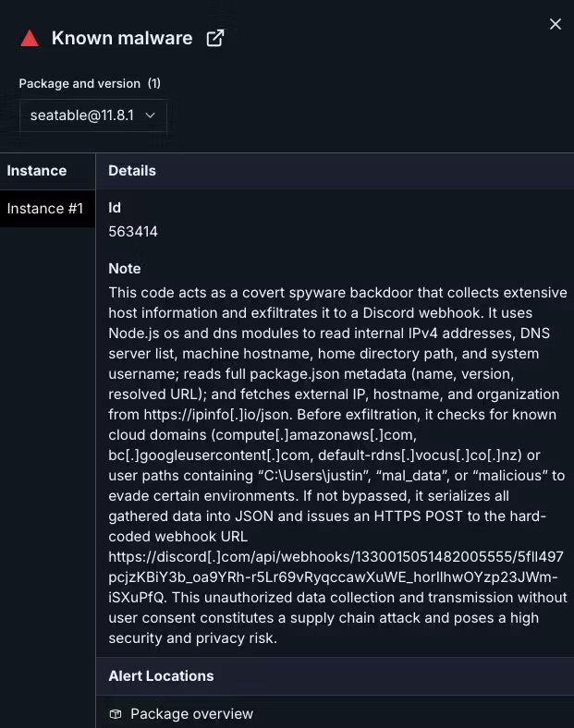Viewport: 574px width, 728px height.
Task: Click the Details column header
Action: coord(132,170)
